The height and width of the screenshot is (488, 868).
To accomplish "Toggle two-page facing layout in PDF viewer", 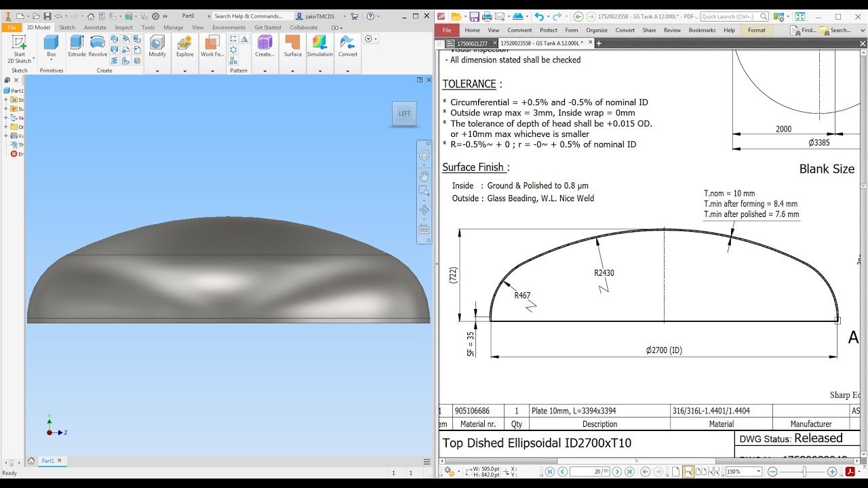I will click(701, 472).
